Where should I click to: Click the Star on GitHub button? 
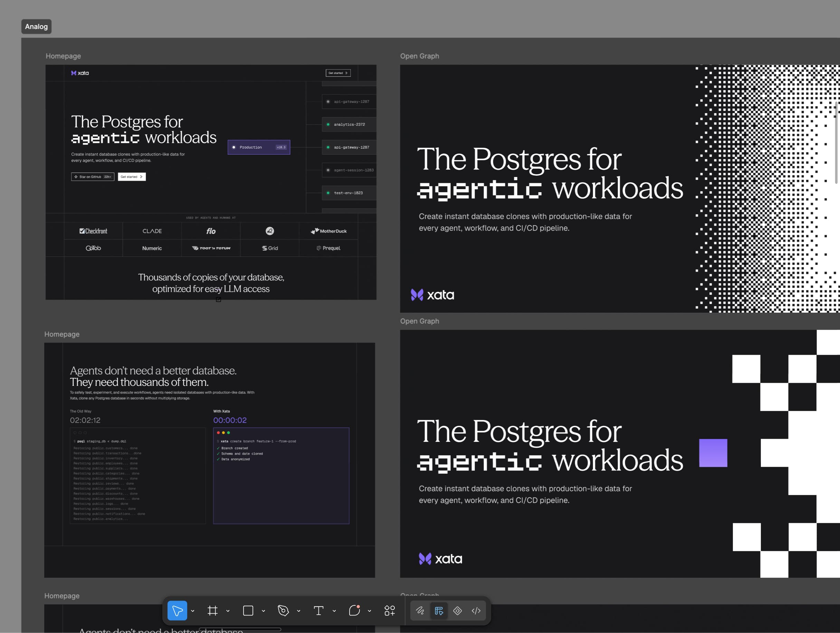point(93,177)
